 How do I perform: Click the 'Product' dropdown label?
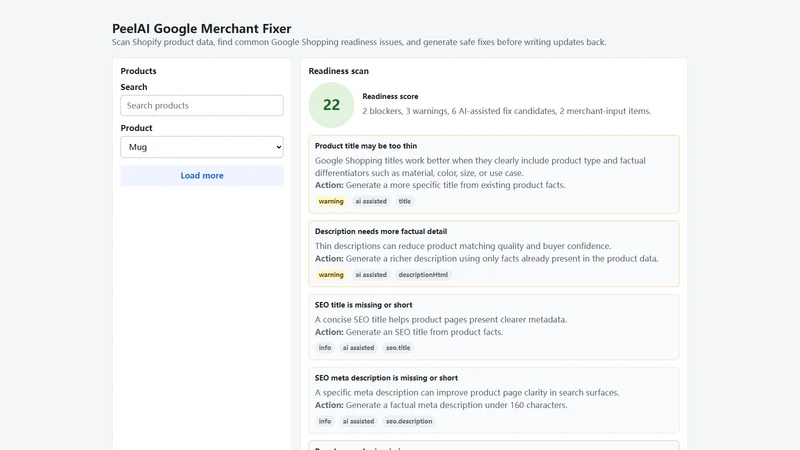(x=136, y=128)
